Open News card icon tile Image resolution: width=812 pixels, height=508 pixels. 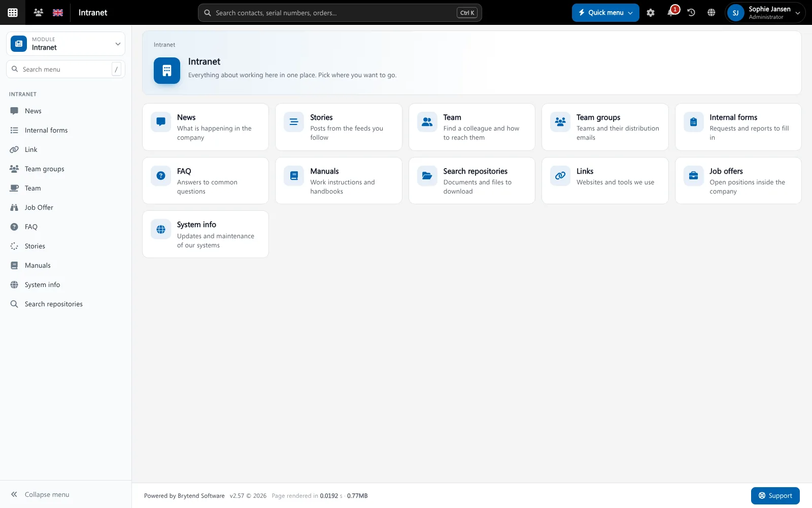click(161, 122)
